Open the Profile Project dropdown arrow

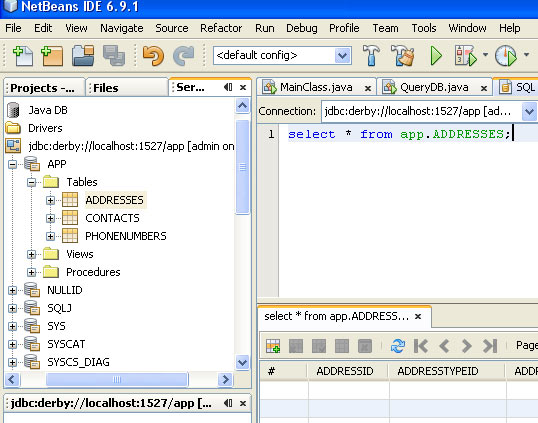pyautogui.click(x=526, y=55)
